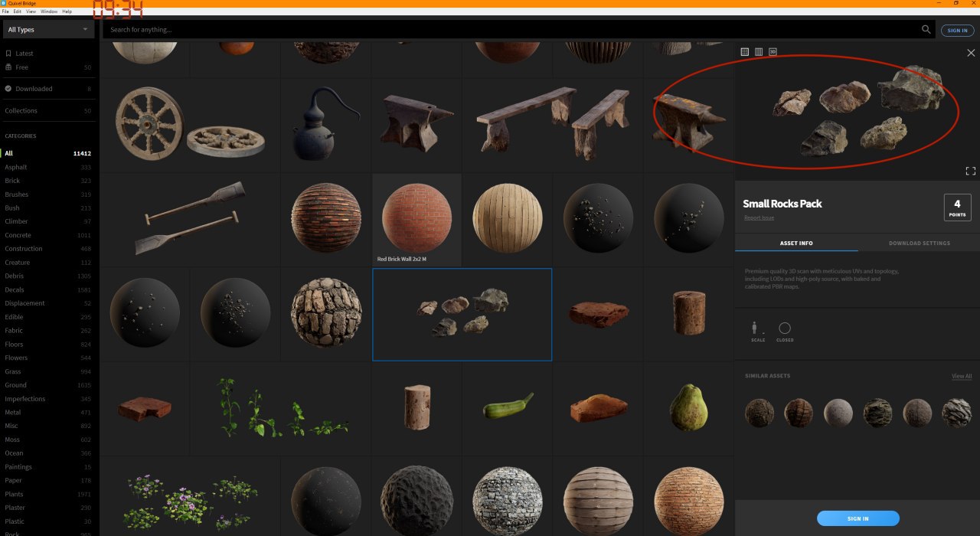The height and width of the screenshot is (536, 980).
Task: Click the Downloaded checkmark icon
Action: pyautogui.click(x=8, y=89)
